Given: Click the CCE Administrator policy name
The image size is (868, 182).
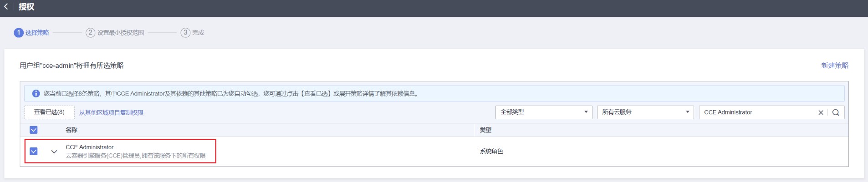Looking at the screenshot, I should coord(90,147).
